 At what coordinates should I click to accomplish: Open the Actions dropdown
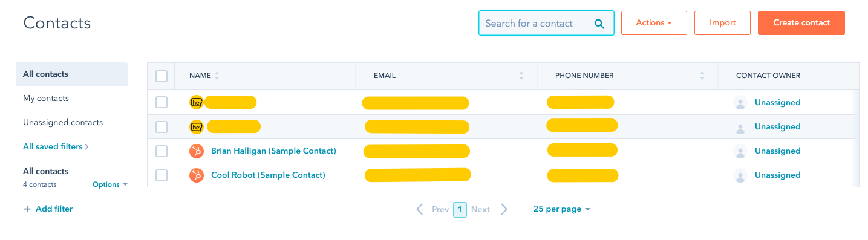tap(654, 23)
